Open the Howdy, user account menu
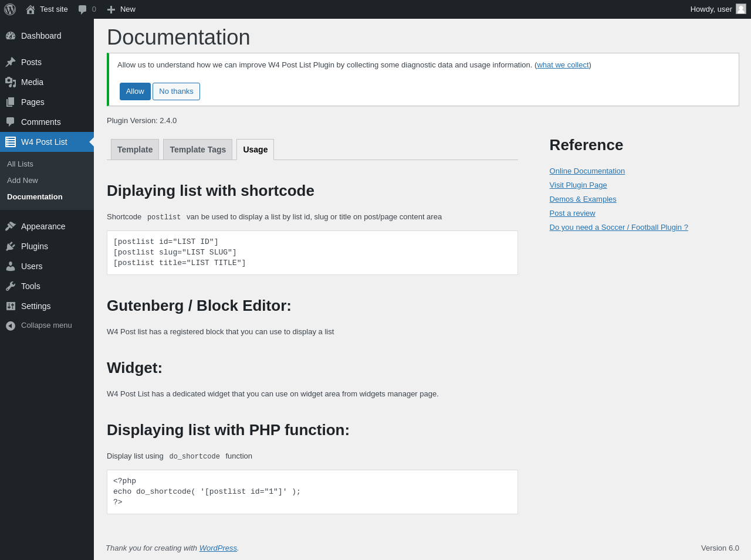 click(718, 9)
